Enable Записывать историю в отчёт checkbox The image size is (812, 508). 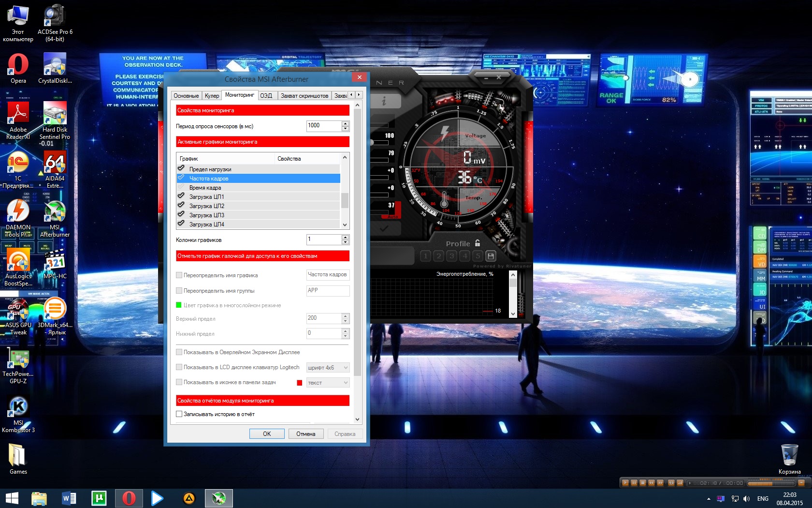pyautogui.click(x=179, y=414)
